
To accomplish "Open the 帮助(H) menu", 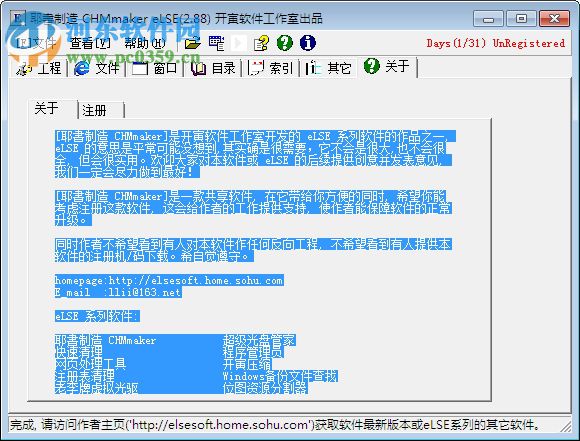I will click(x=145, y=43).
